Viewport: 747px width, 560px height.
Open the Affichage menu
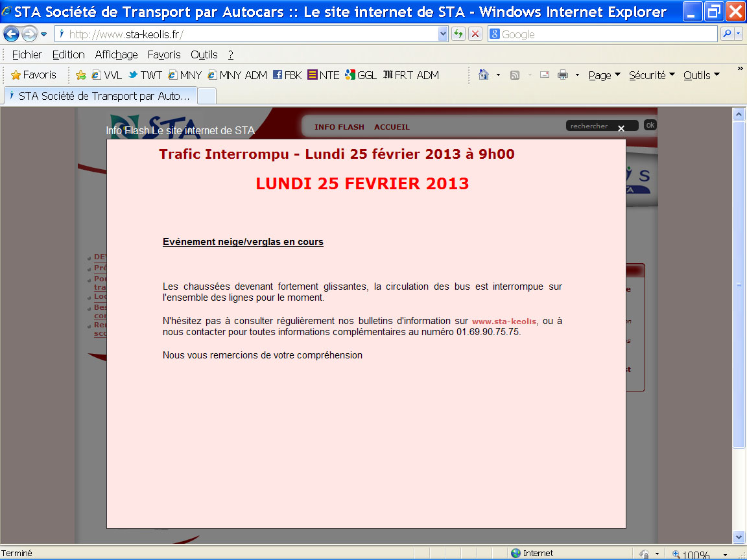coord(116,55)
